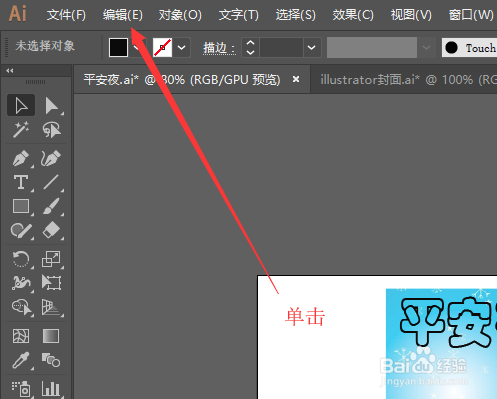Select the Paintbrush tool
Viewport: 497px width, 399px height.
(x=51, y=206)
